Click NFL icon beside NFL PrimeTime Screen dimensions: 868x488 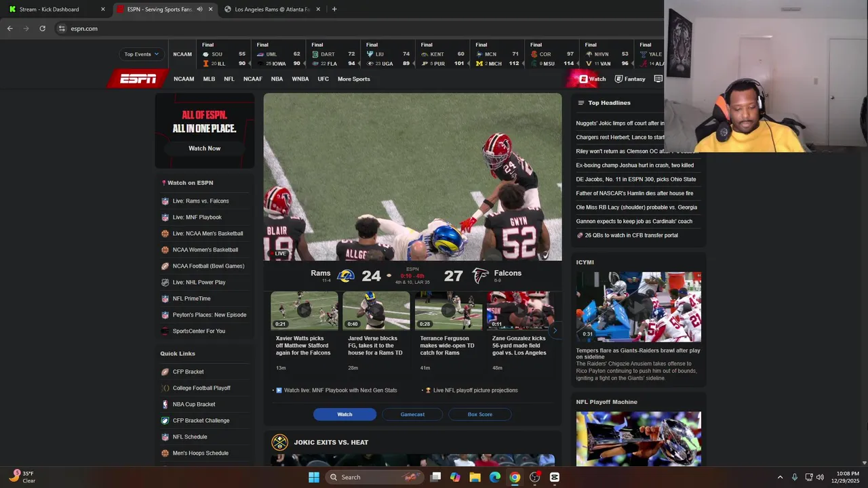point(165,299)
